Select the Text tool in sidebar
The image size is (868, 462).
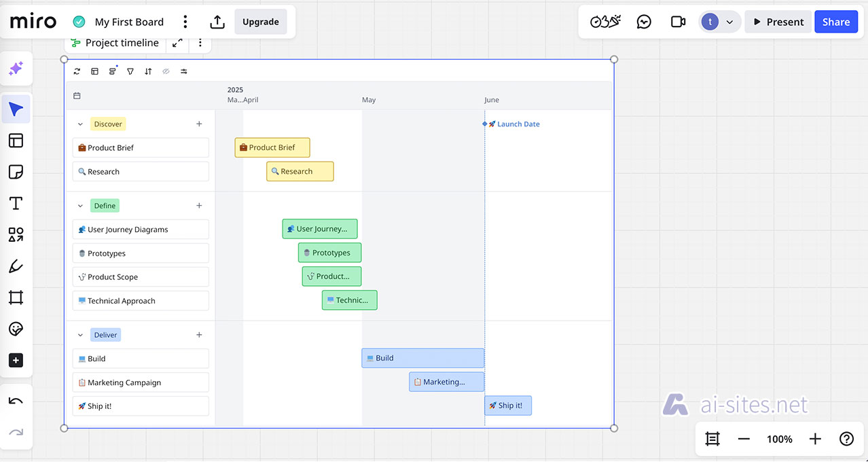click(x=16, y=203)
